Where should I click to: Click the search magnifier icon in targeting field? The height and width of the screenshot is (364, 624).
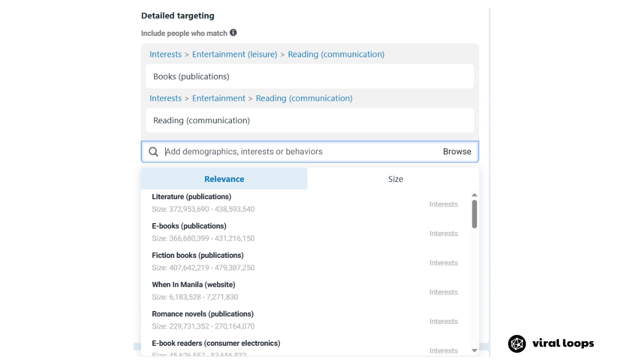tap(153, 151)
